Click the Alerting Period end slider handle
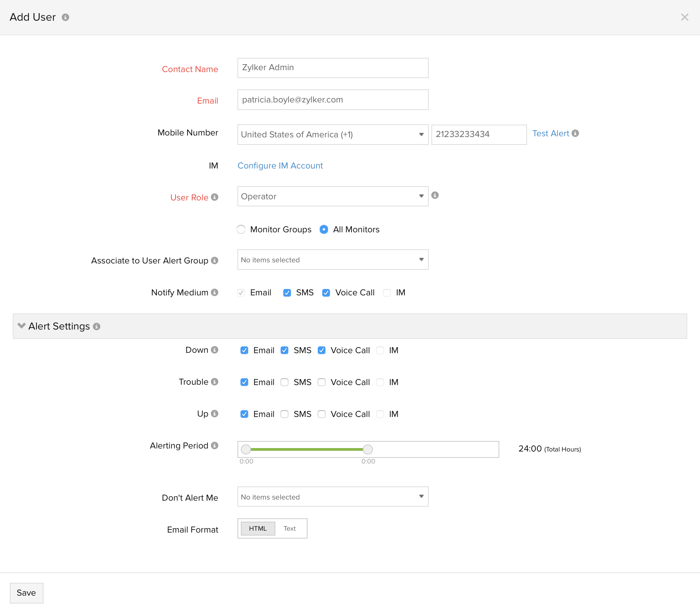Viewport: 700px width, 608px height. [x=368, y=449]
